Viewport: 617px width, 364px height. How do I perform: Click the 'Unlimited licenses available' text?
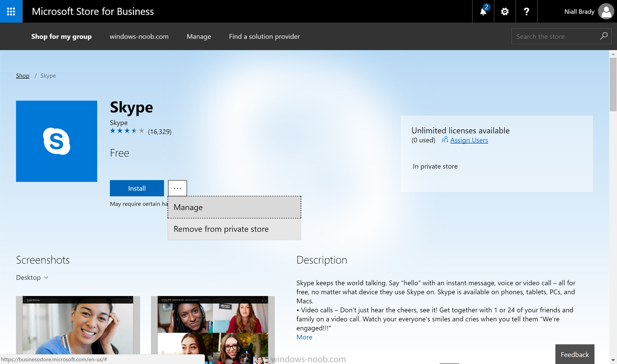460,130
